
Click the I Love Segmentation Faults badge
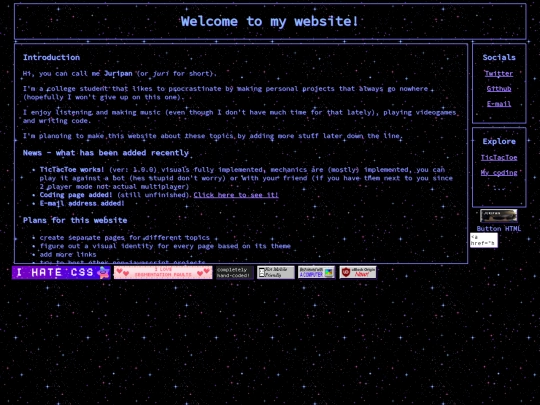point(163,272)
